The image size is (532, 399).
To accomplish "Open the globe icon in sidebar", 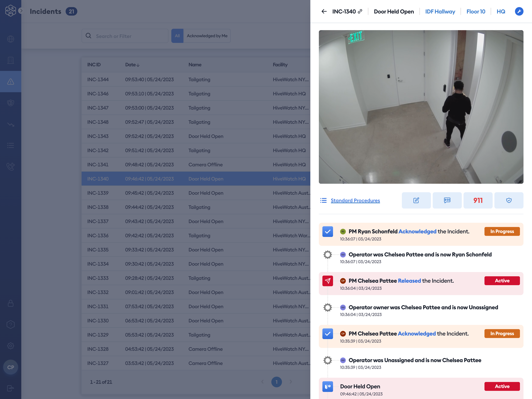I will click(x=11, y=39).
